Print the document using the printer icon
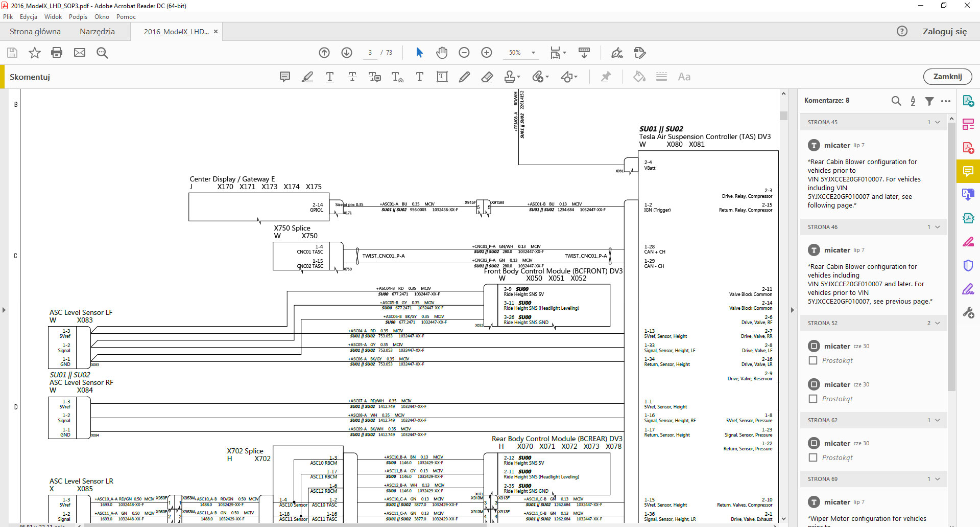 click(57, 53)
